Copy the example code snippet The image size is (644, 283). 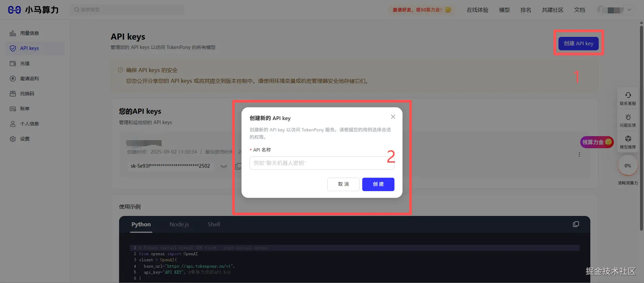[x=576, y=224]
